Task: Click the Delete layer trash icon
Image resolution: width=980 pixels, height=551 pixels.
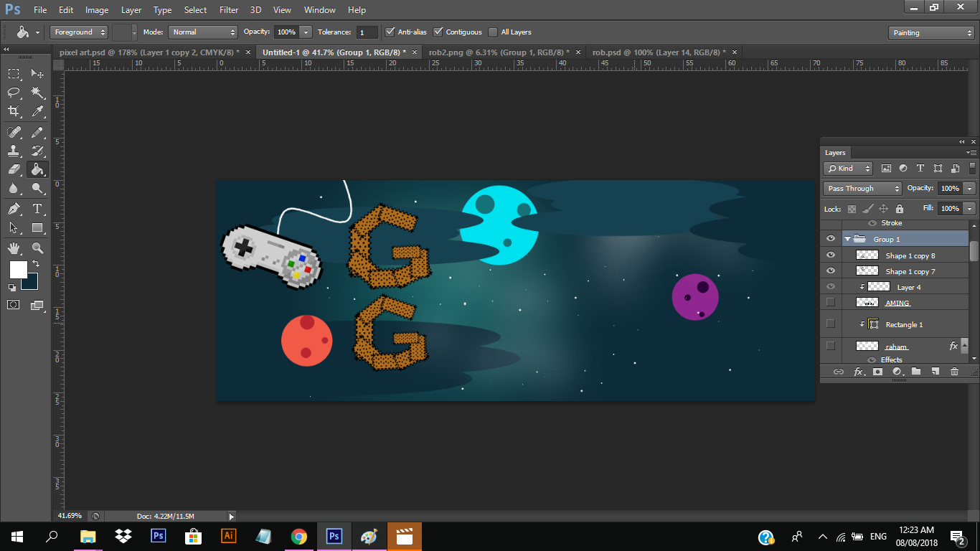Action: tap(954, 372)
